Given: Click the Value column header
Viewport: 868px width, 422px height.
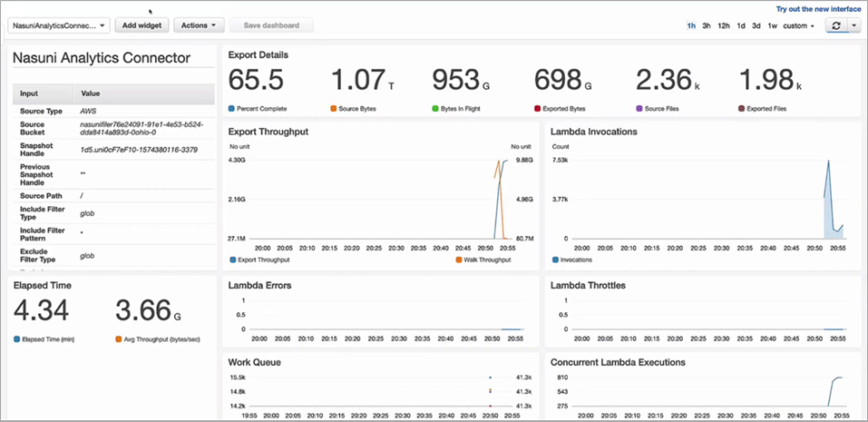Looking at the screenshot, I should click(x=90, y=93).
